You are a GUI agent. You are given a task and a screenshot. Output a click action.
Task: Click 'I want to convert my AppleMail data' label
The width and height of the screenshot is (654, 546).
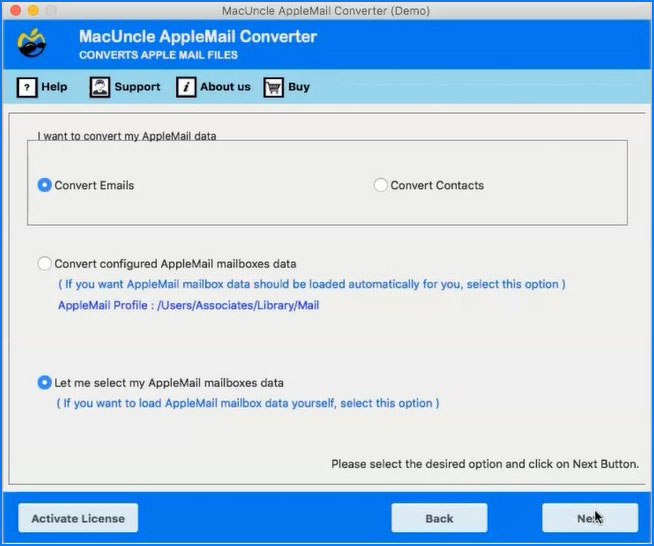click(127, 136)
